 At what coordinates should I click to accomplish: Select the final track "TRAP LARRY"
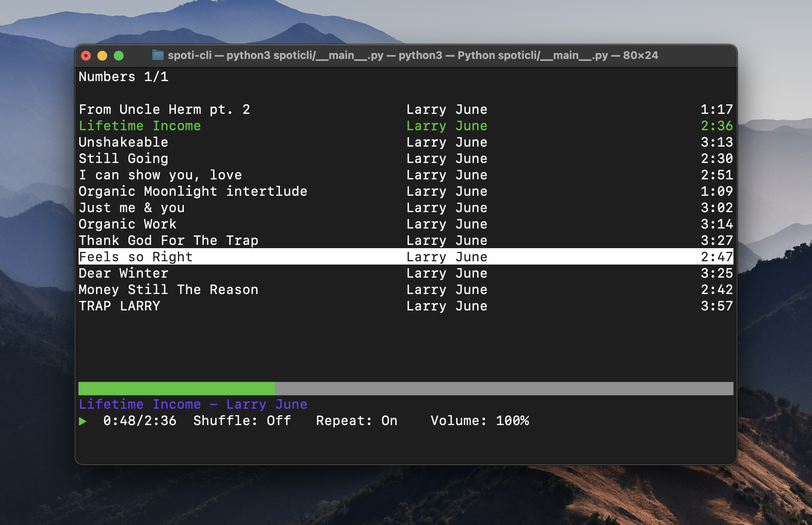click(x=119, y=306)
